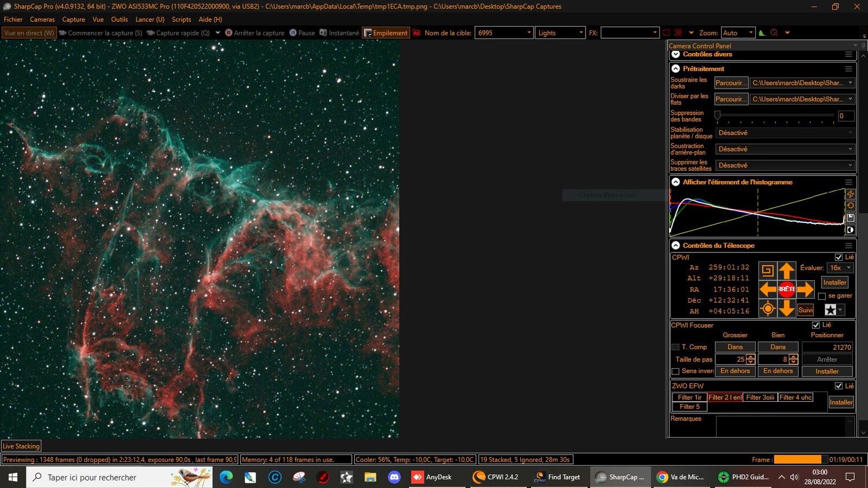Image resolution: width=868 pixels, height=488 pixels.
Task: Click the spiral search icon in telescope controls
Action: point(768,270)
